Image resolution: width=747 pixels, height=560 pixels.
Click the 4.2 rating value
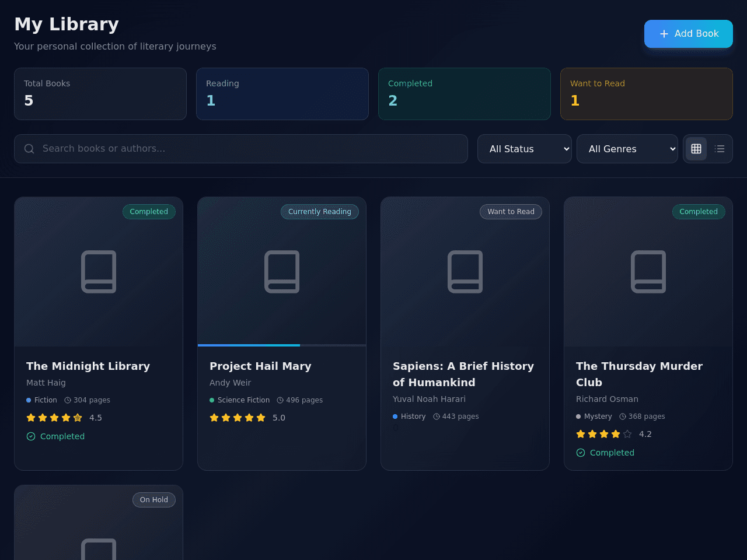click(x=645, y=434)
